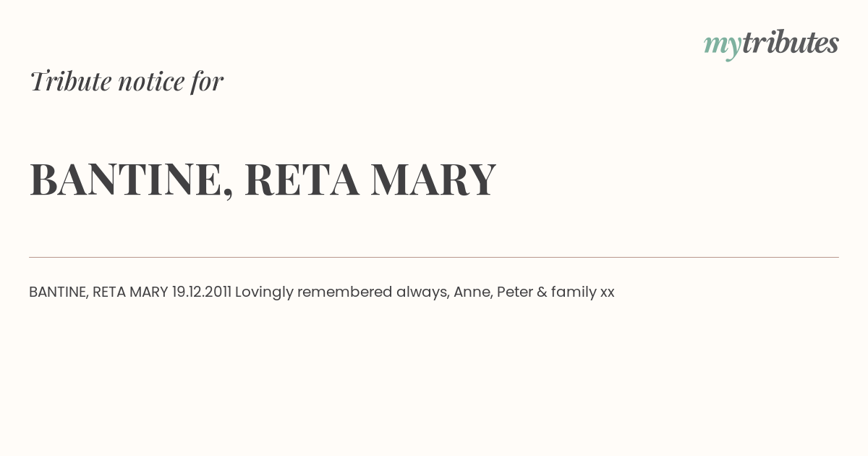Click "RETA MARY" in the small notice text
868x456 pixels.
[130, 292]
